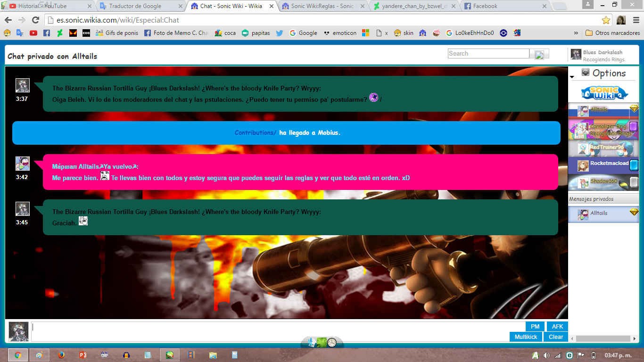This screenshot has width=644, height=362.
Task: Open YouTube bookmark icon in bookmarks bar
Action: pyautogui.click(x=33, y=33)
